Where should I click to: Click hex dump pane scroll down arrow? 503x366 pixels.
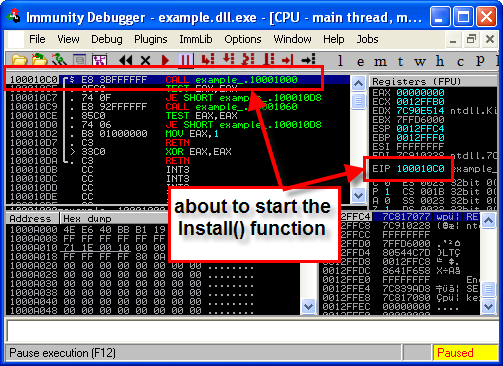click(308, 306)
